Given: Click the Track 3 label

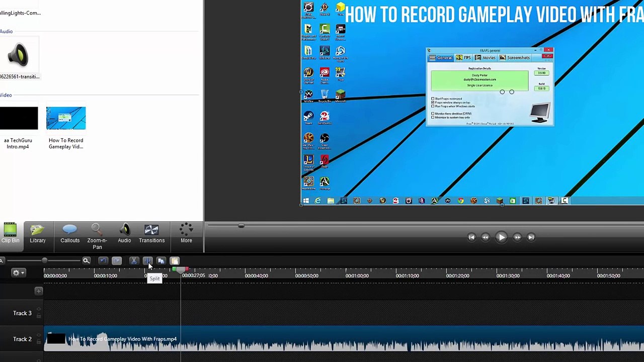Looking at the screenshot, I should 22,313.
